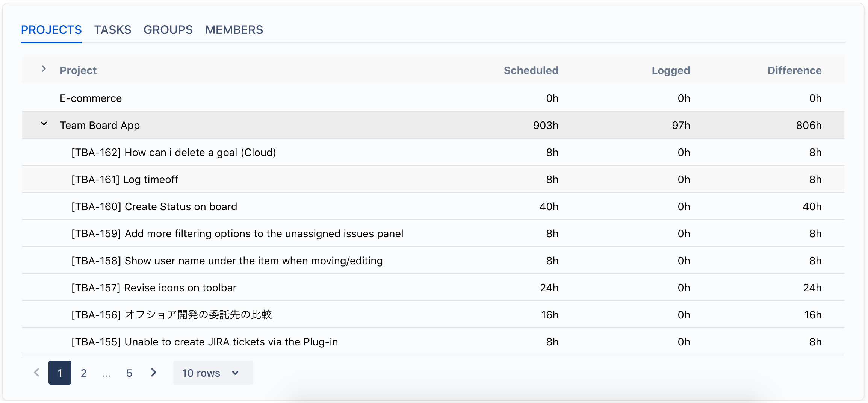Open the 10 rows page size dropdown
868x403 pixels.
[x=213, y=373]
